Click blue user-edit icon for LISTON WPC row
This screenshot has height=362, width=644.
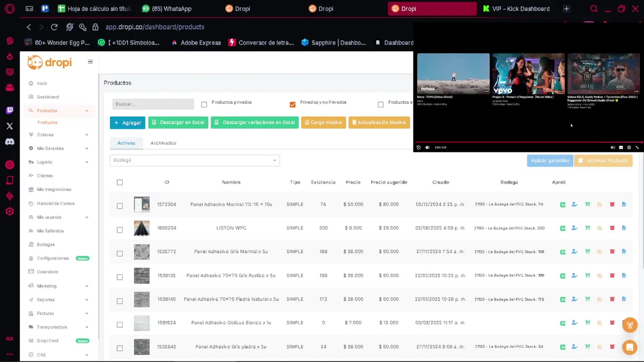tap(574, 228)
